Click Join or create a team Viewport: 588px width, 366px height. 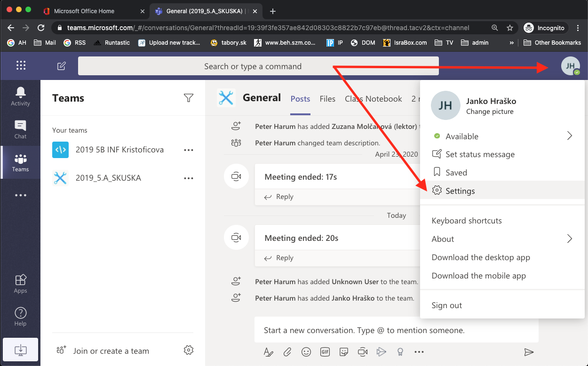click(111, 351)
